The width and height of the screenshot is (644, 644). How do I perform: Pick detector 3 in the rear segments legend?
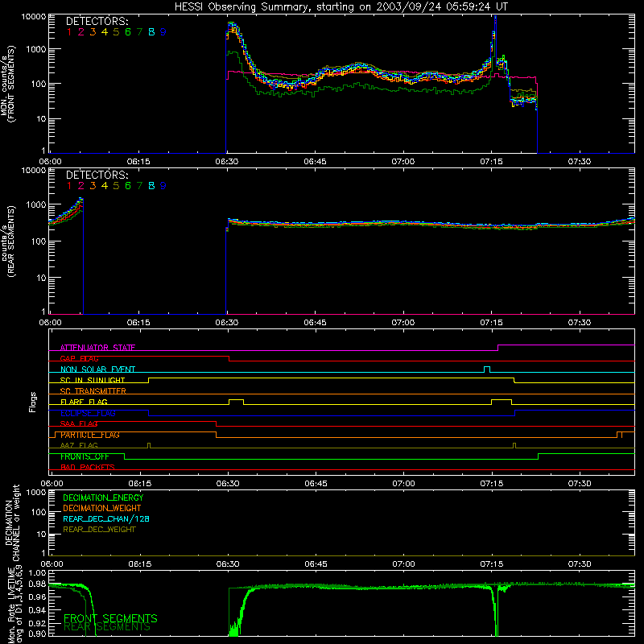[x=93, y=186]
